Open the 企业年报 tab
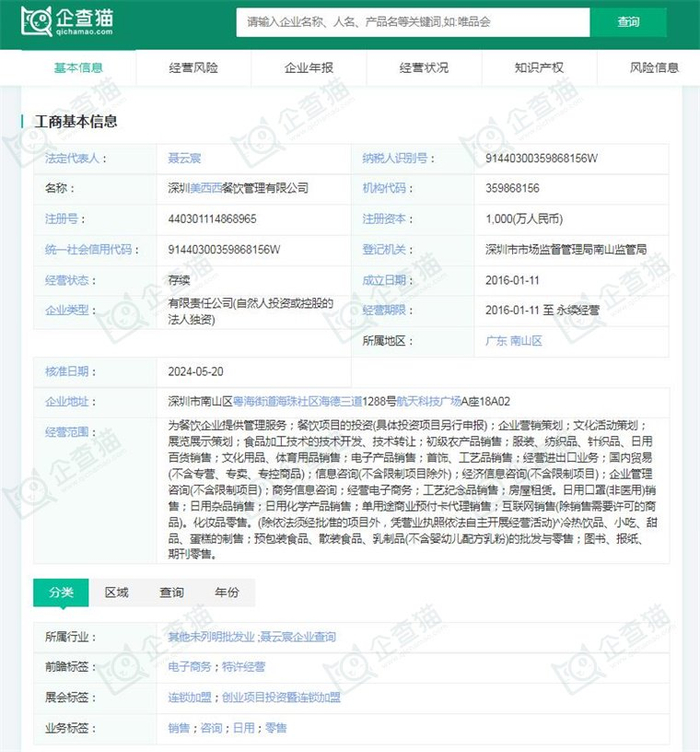700x752 pixels. 309,68
